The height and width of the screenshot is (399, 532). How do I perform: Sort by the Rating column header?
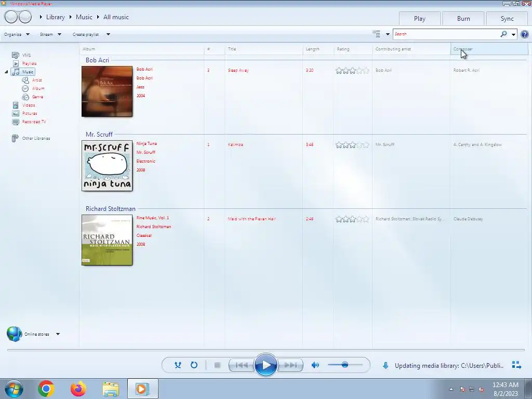353,49
